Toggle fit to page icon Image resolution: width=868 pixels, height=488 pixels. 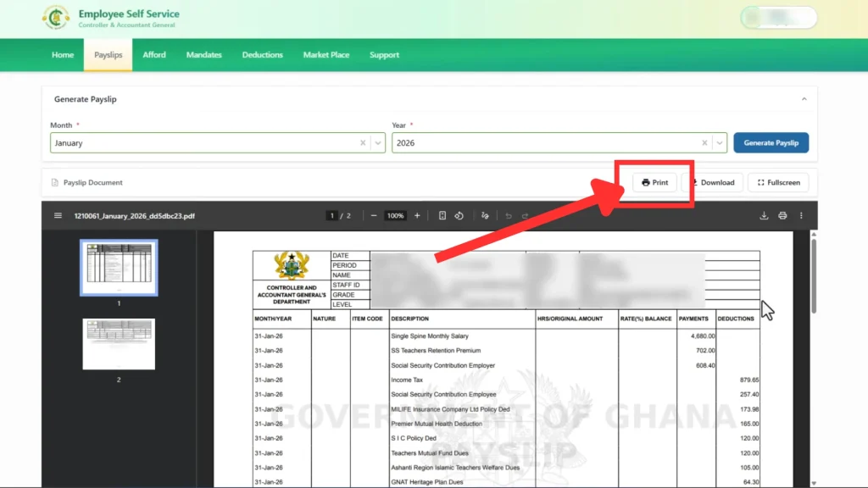click(x=442, y=216)
